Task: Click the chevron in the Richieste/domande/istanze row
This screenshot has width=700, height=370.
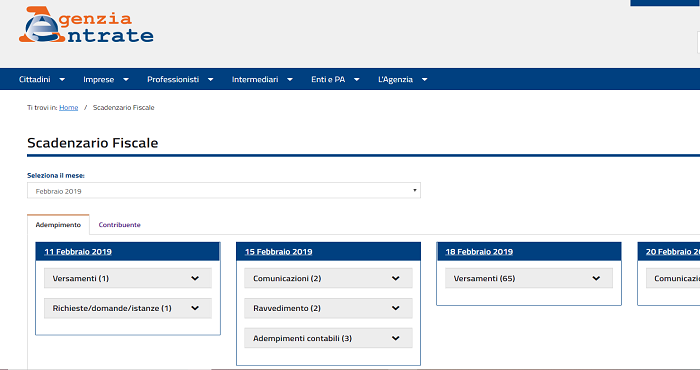Action: (195, 308)
